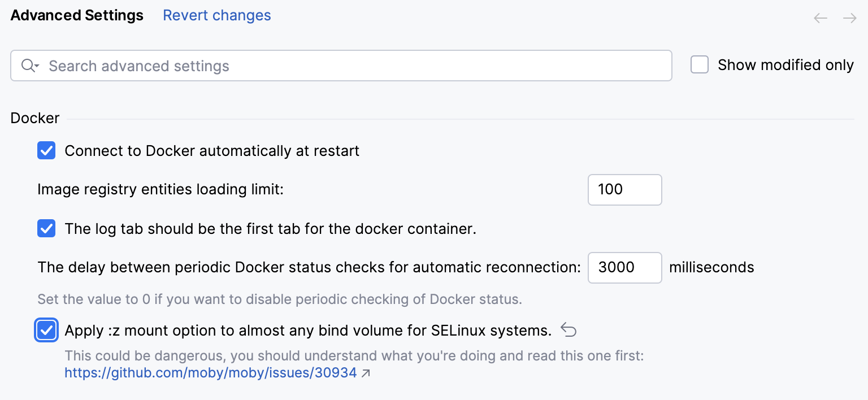This screenshot has height=400, width=868.
Task: Click the forward navigation arrow
Action: click(850, 18)
